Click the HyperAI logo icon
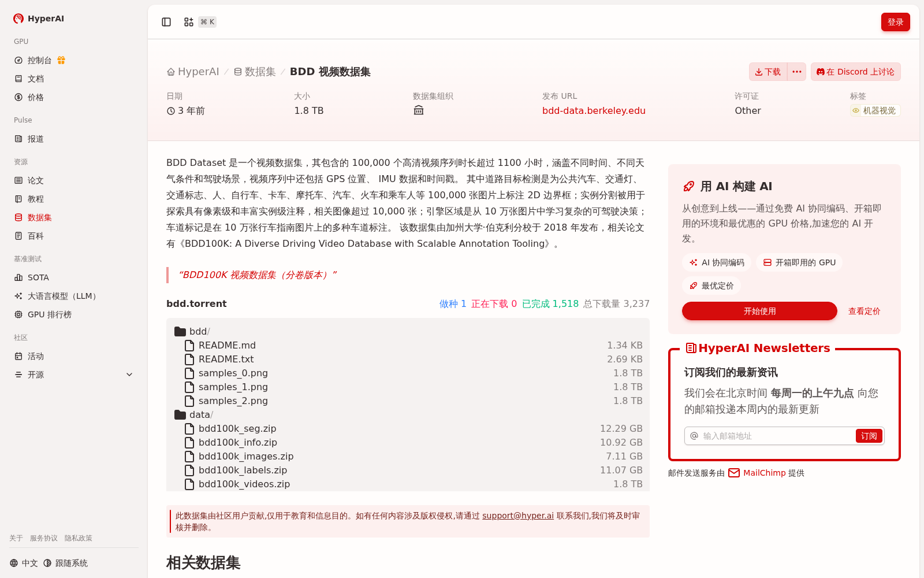This screenshot has height=578, width=924. [x=18, y=18]
